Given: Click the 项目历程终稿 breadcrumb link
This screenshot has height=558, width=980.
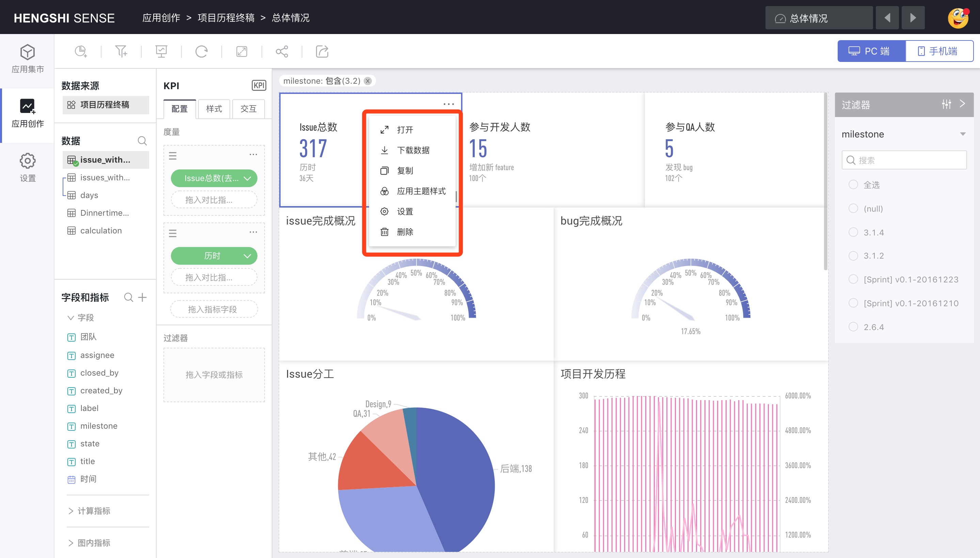Looking at the screenshot, I should (x=226, y=18).
